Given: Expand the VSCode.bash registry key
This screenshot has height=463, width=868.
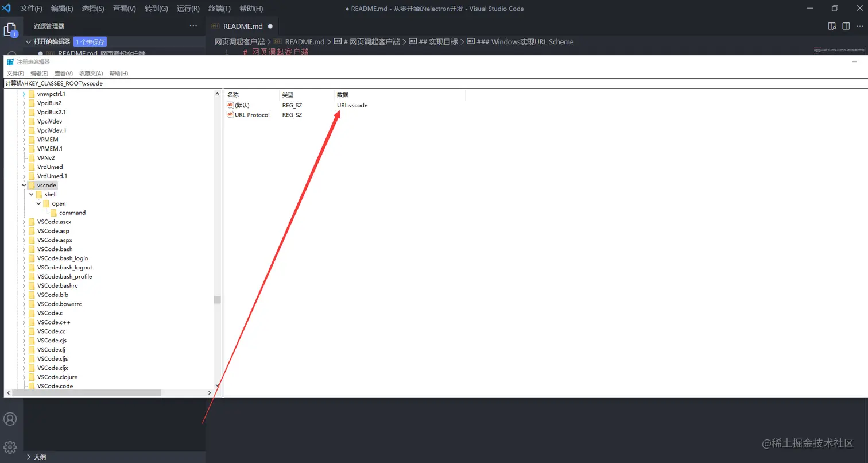Looking at the screenshot, I should tap(24, 249).
